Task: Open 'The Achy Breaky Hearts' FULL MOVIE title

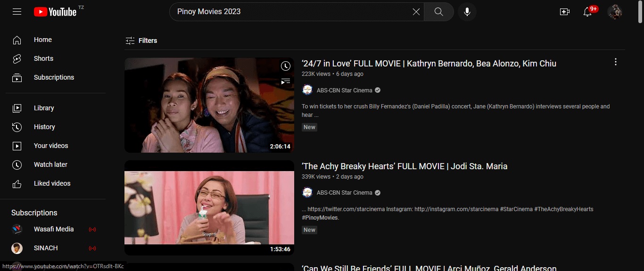Action: tap(405, 166)
